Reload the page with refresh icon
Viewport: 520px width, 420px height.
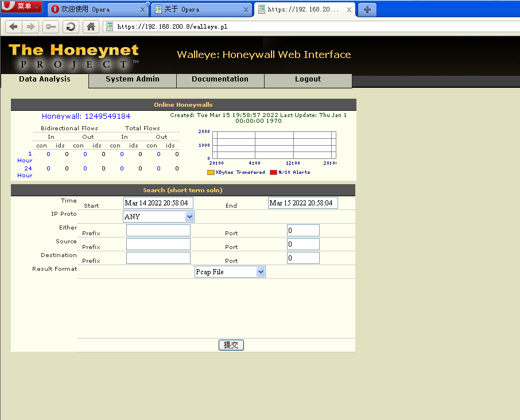71,26
